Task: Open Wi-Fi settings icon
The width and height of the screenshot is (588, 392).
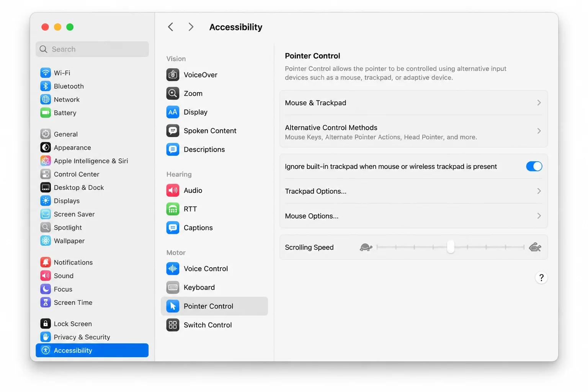Action: click(x=46, y=73)
